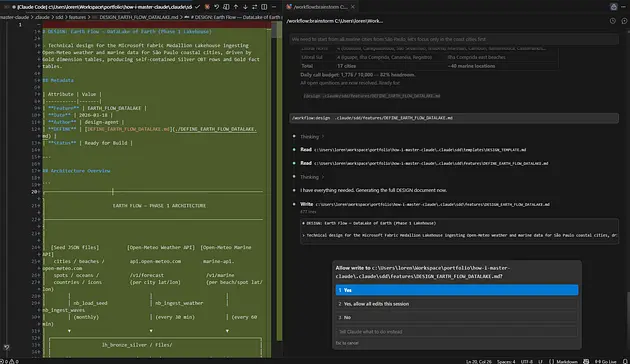
Task: Swap diff sides using the swap arrows icon
Action: point(255,7)
